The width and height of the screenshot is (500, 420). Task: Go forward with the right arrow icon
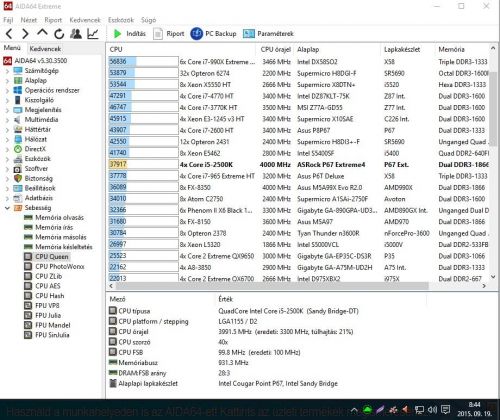tap(25, 34)
